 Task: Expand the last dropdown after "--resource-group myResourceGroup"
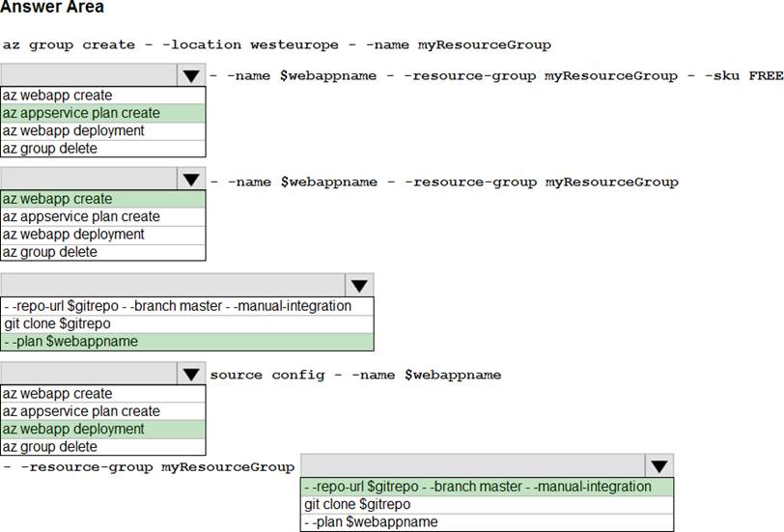(x=658, y=465)
